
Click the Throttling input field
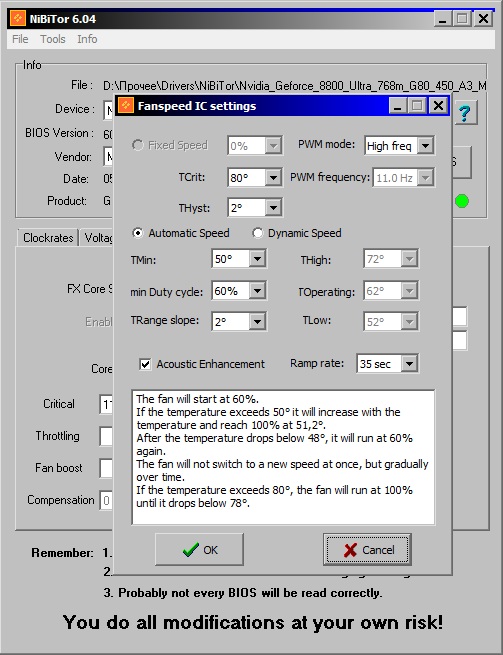coord(107,437)
